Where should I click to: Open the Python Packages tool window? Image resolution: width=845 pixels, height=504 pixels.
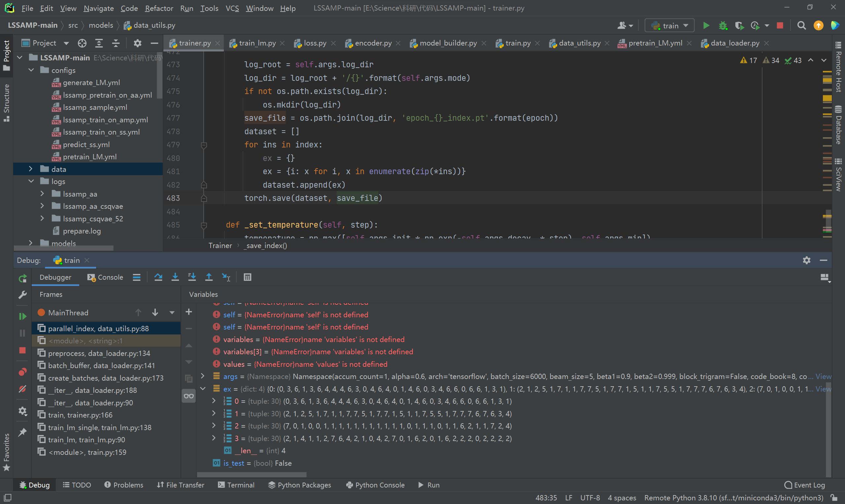[x=300, y=485]
